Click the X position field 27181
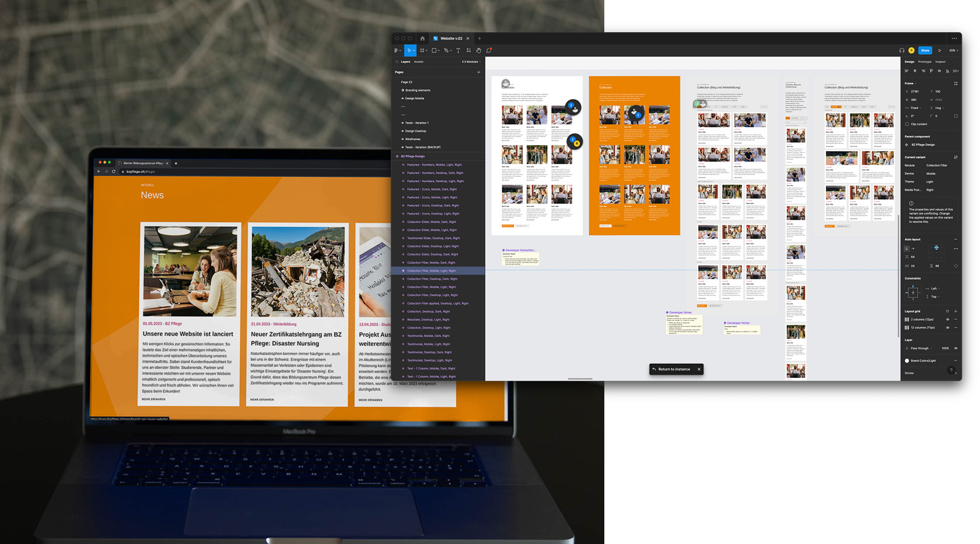The image size is (980, 544). point(915,92)
